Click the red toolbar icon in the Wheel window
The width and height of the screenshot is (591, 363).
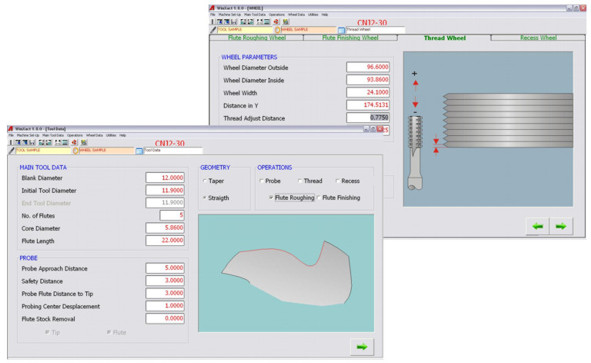[x=276, y=21]
